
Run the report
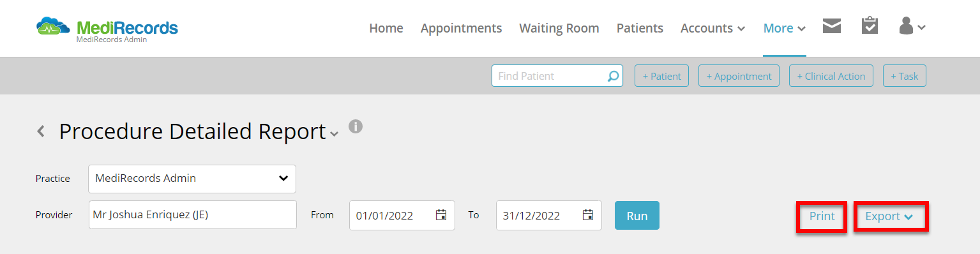[x=637, y=216]
